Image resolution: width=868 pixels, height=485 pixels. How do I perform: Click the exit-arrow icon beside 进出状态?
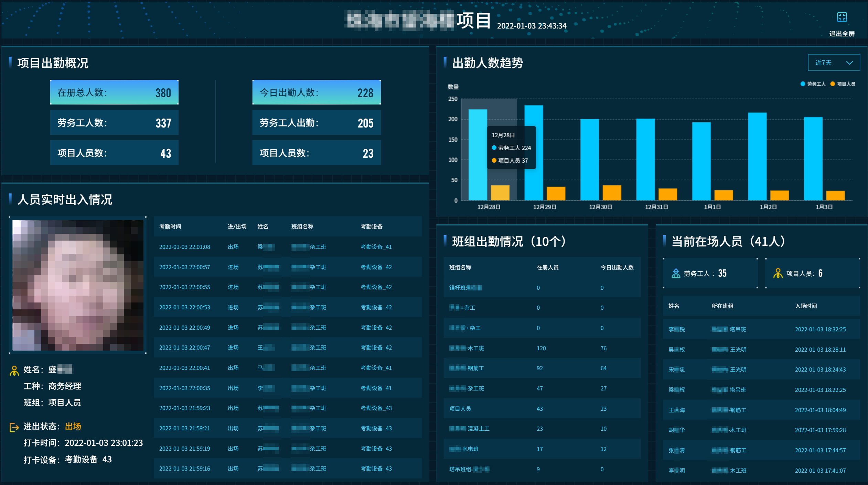point(14,427)
